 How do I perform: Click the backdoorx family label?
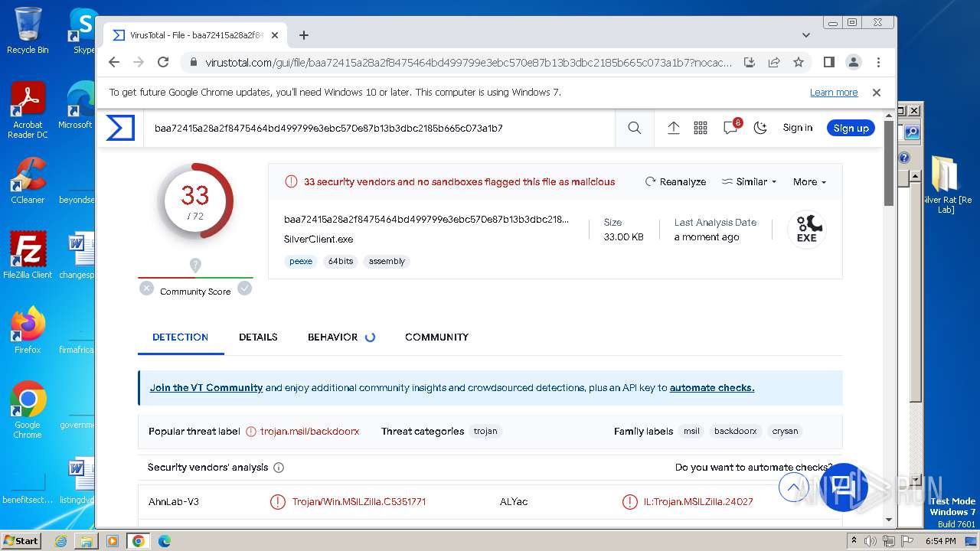click(735, 431)
